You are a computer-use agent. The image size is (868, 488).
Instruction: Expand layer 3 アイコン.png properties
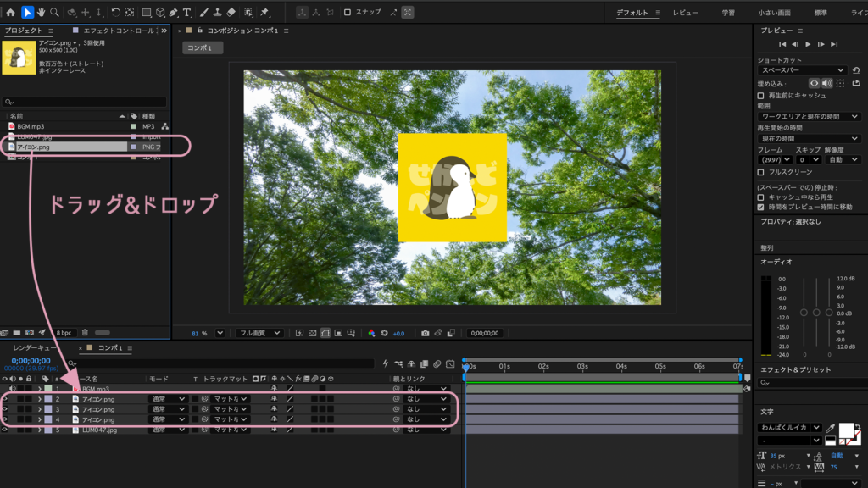39,409
